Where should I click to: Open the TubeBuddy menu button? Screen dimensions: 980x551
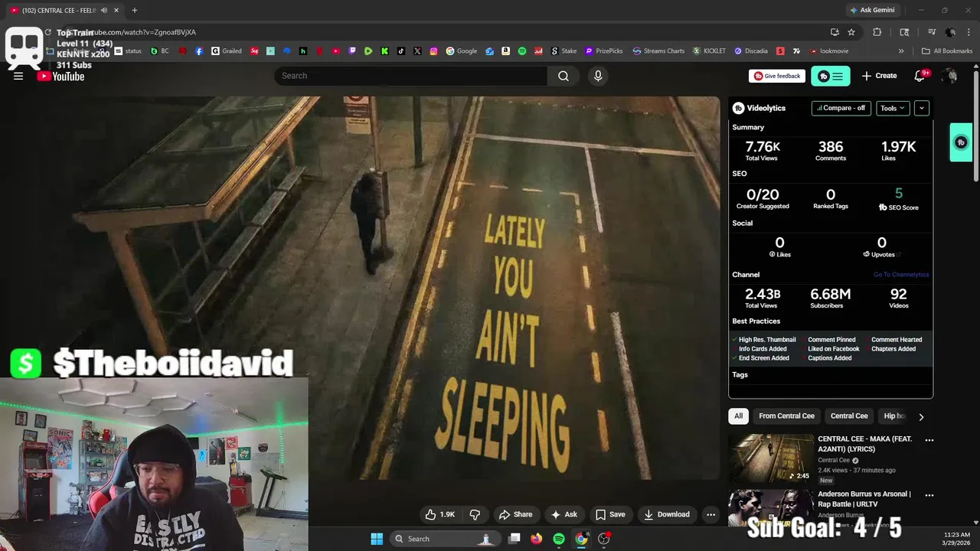coord(831,76)
